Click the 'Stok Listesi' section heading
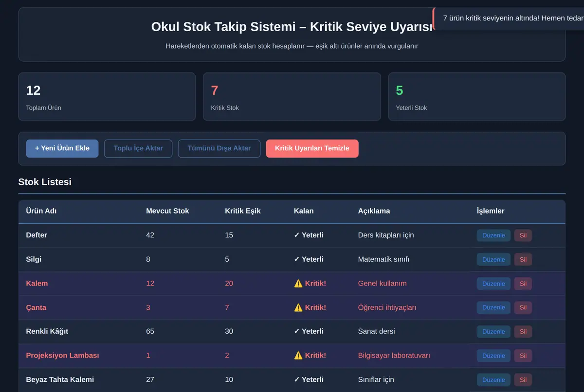 pos(45,182)
